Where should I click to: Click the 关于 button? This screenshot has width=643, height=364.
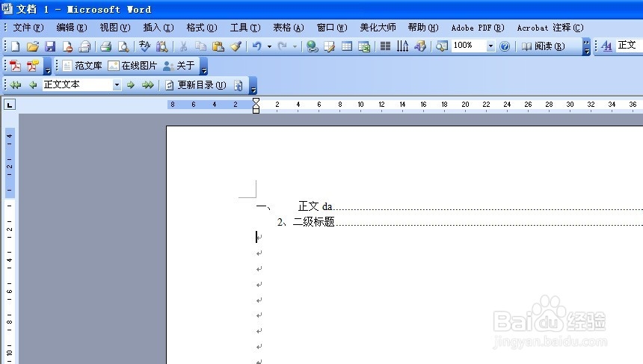(179, 66)
